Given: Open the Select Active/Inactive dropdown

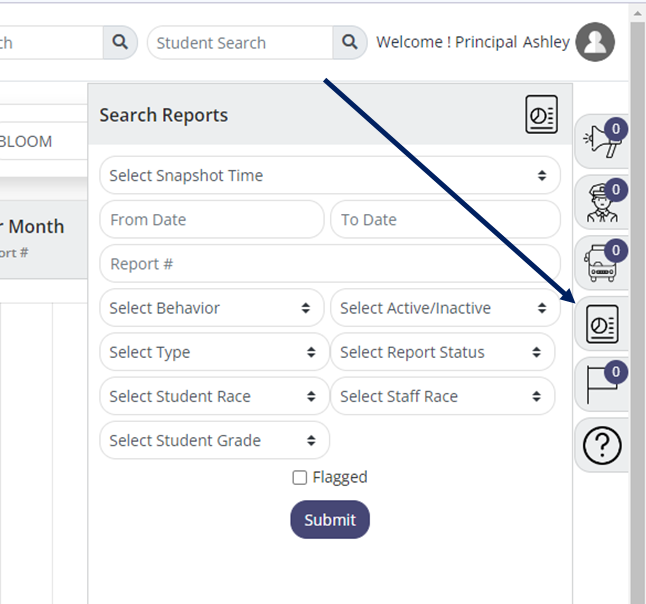Looking at the screenshot, I should 445,308.
